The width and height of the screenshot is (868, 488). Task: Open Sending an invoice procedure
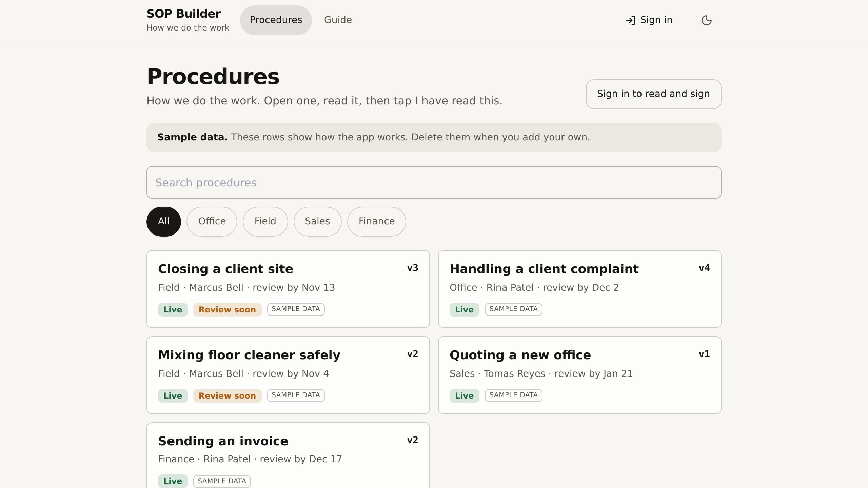pos(288,455)
